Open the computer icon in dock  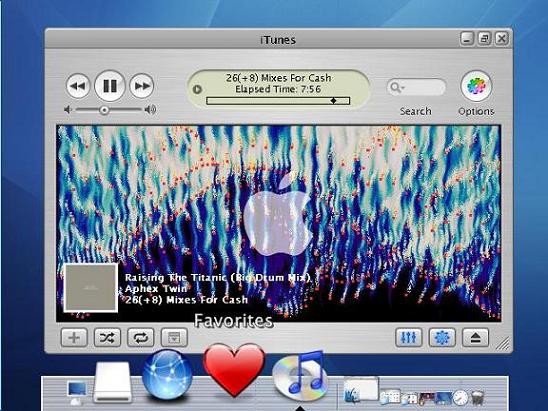77,392
